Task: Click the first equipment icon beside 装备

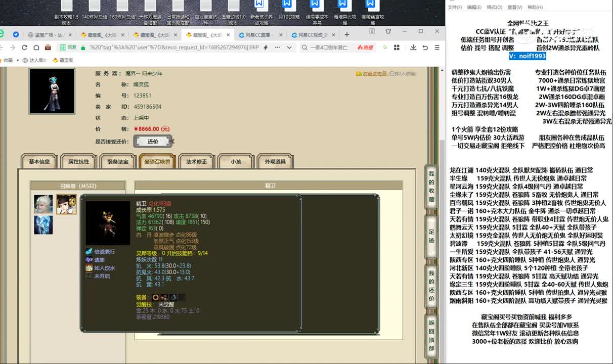Action: click(x=155, y=297)
